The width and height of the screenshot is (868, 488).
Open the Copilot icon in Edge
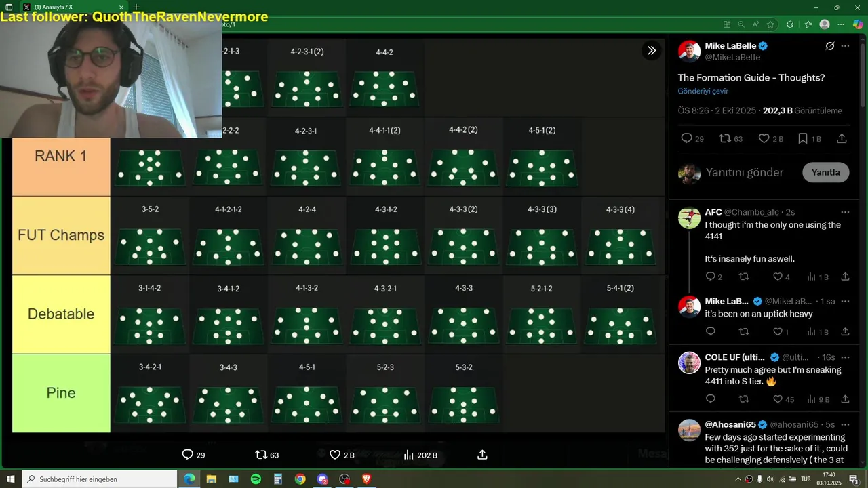click(859, 24)
